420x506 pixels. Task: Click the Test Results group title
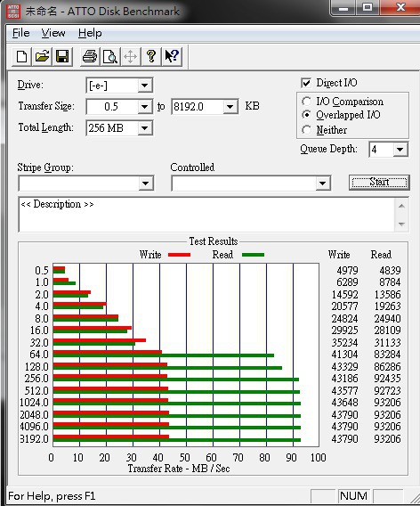(x=214, y=241)
